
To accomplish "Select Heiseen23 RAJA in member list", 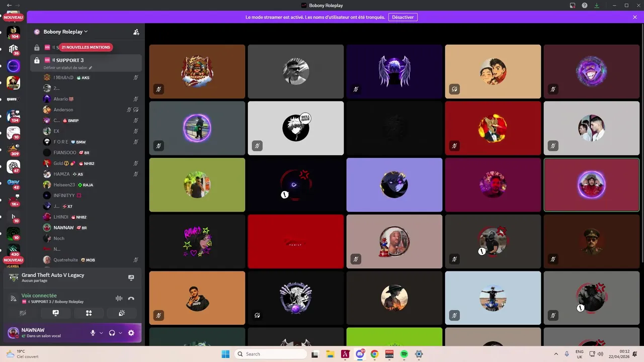I will [91, 185].
